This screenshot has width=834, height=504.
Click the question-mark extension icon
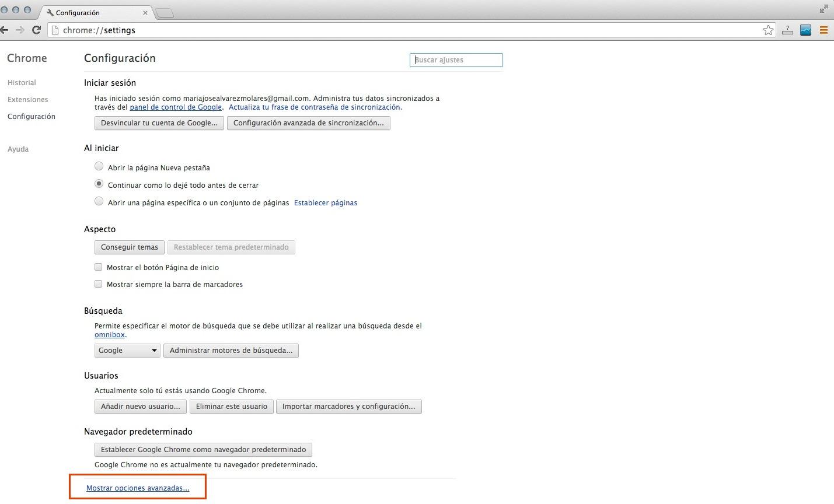[787, 30]
